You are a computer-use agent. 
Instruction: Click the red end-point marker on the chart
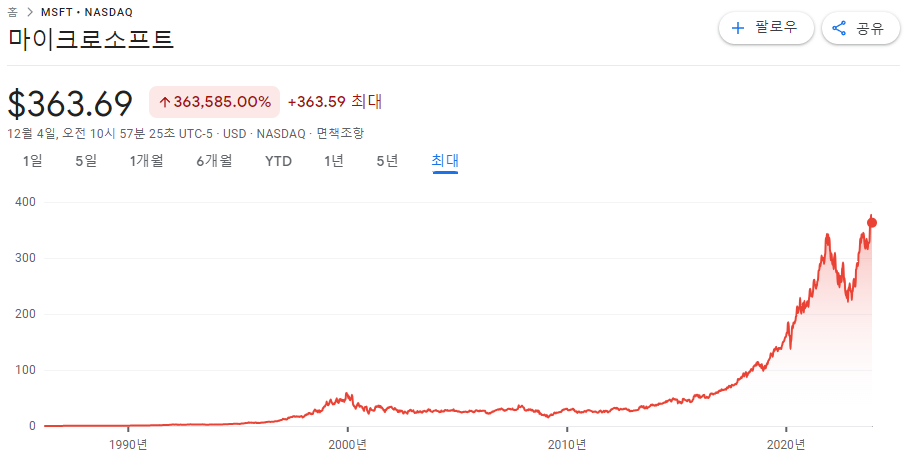(x=871, y=223)
